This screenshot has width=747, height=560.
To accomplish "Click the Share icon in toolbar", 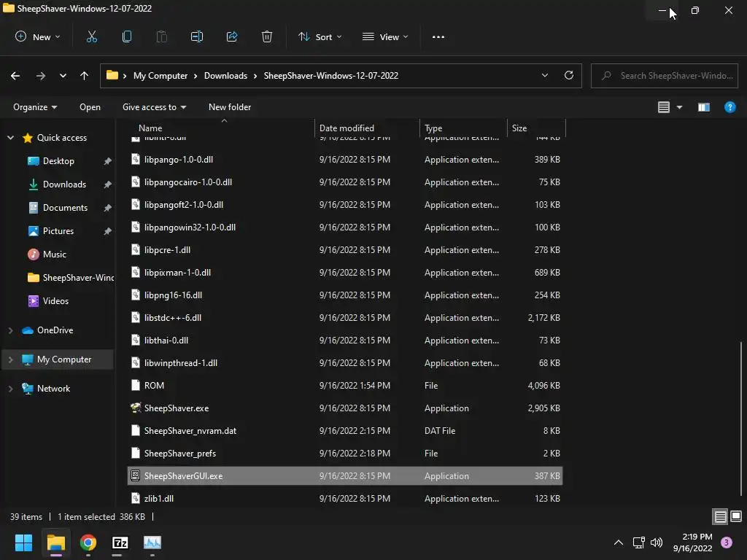I will 232,36.
